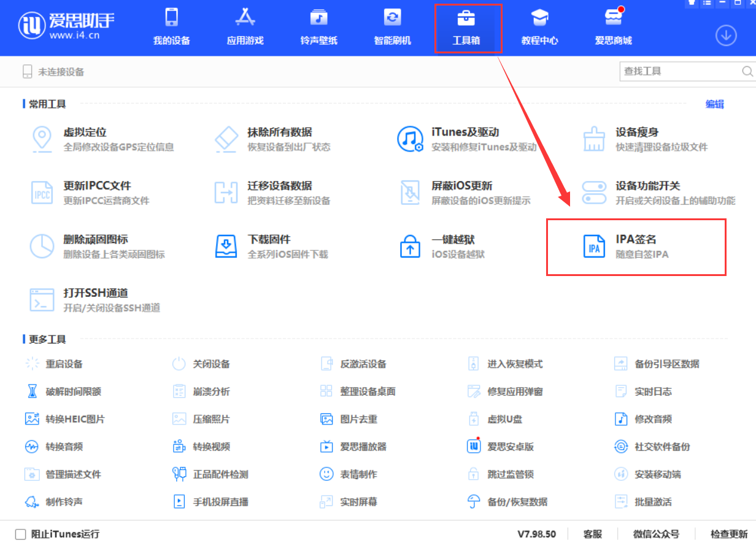
Task: Open the 爱思商城 store tab
Action: click(x=613, y=28)
